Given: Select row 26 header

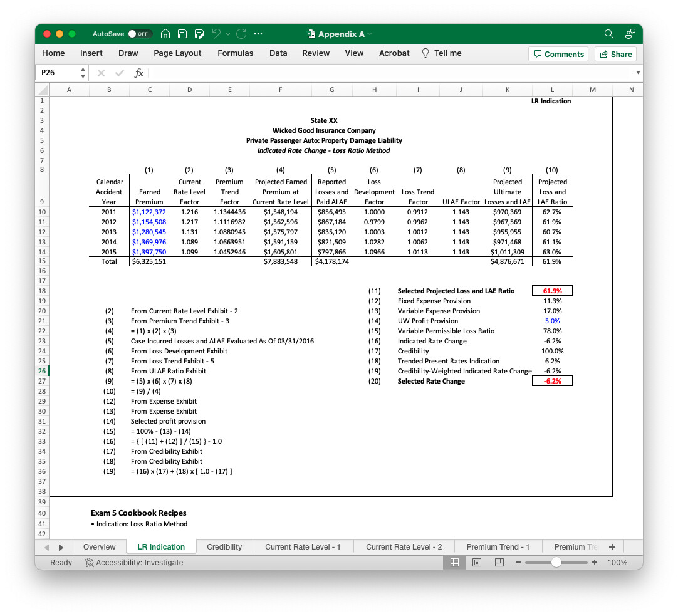Looking at the screenshot, I should [42, 371].
